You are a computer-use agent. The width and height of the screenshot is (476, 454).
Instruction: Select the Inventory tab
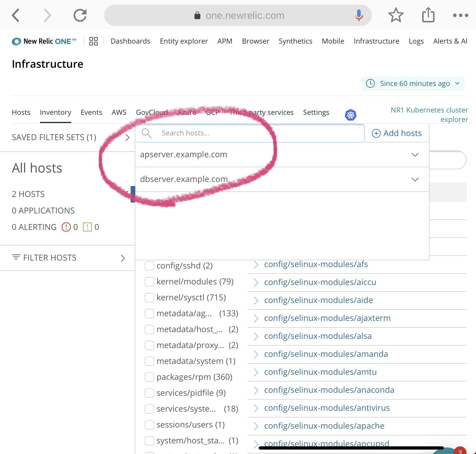click(55, 112)
